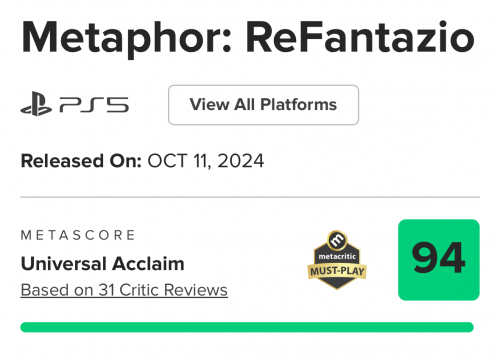Click the gold MUST-PLAY ribbon
Image resolution: width=500 pixels, height=362 pixels.
click(337, 271)
